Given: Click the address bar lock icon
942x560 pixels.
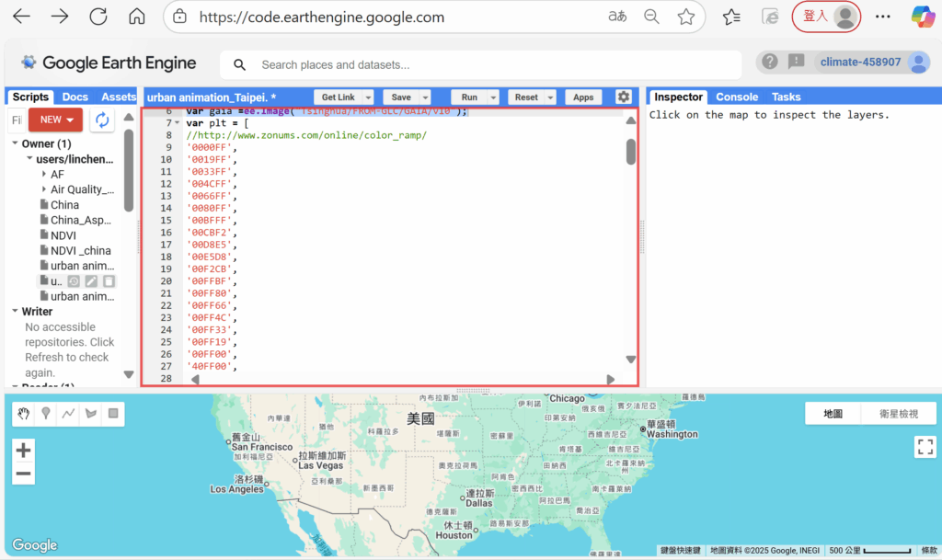Looking at the screenshot, I should pyautogui.click(x=179, y=17).
